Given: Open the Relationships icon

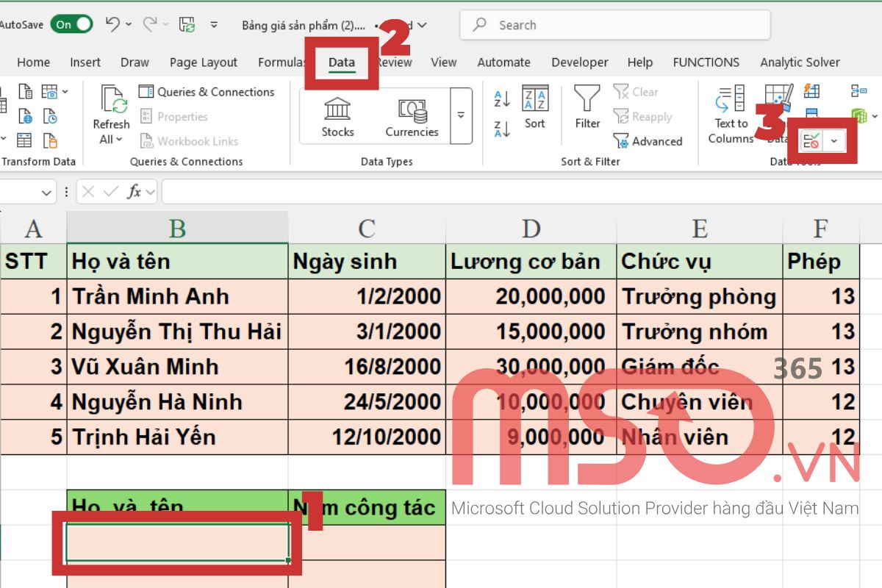Looking at the screenshot, I should (x=859, y=91).
